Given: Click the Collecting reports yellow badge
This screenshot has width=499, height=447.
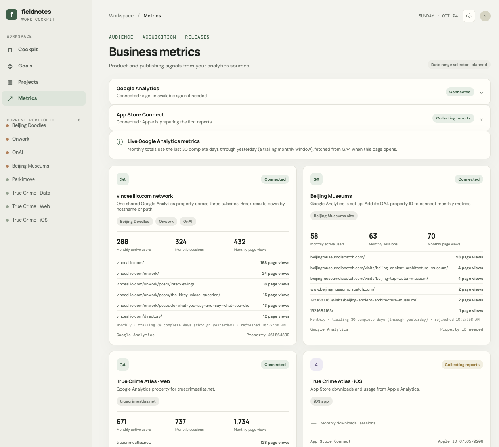Looking at the screenshot, I should point(462,365).
